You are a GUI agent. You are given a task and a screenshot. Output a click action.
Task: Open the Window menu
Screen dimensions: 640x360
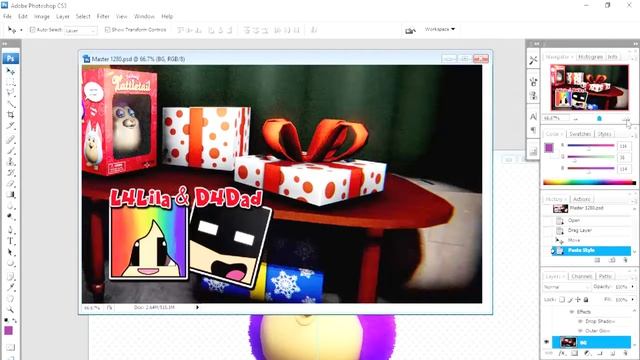point(144,16)
